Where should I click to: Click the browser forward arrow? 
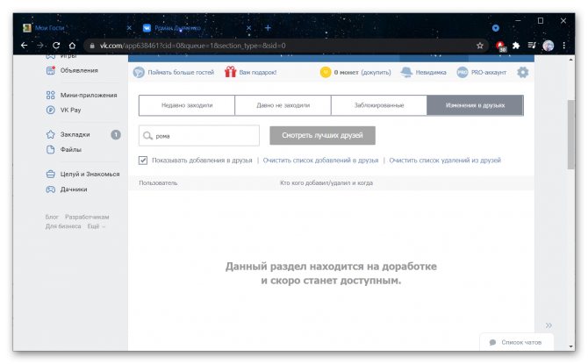pos(40,46)
